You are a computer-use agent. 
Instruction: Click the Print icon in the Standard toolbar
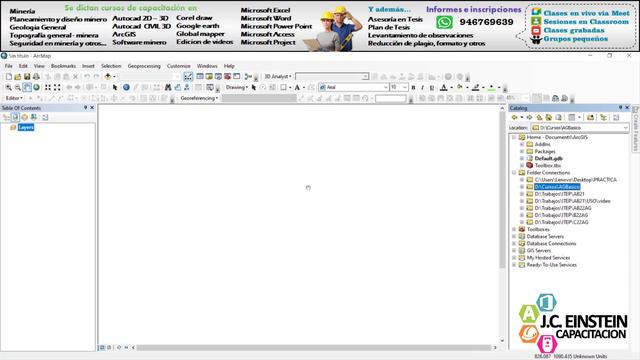[x=36, y=77]
